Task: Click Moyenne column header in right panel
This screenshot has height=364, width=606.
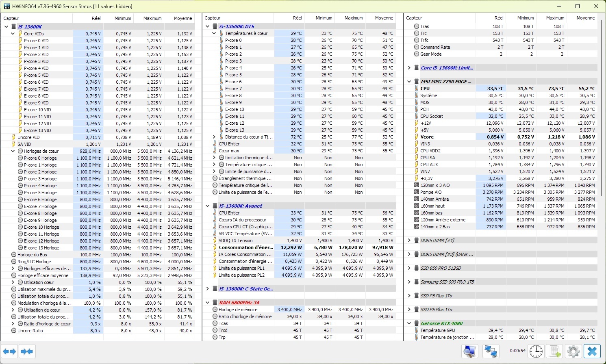Action: [582, 18]
